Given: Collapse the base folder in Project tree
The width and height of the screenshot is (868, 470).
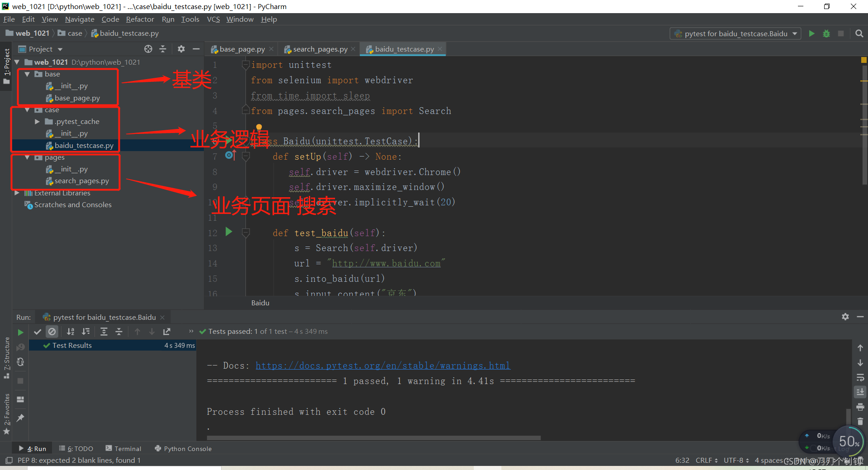Looking at the screenshot, I should pyautogui.click(x=27, y=74).
